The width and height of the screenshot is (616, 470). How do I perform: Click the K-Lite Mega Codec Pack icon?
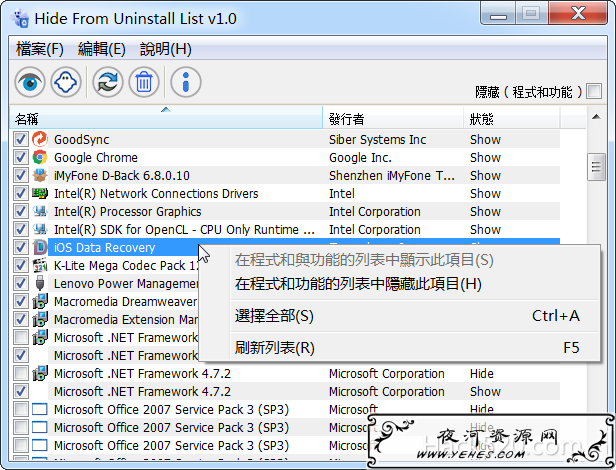click(x=40, y=265)
